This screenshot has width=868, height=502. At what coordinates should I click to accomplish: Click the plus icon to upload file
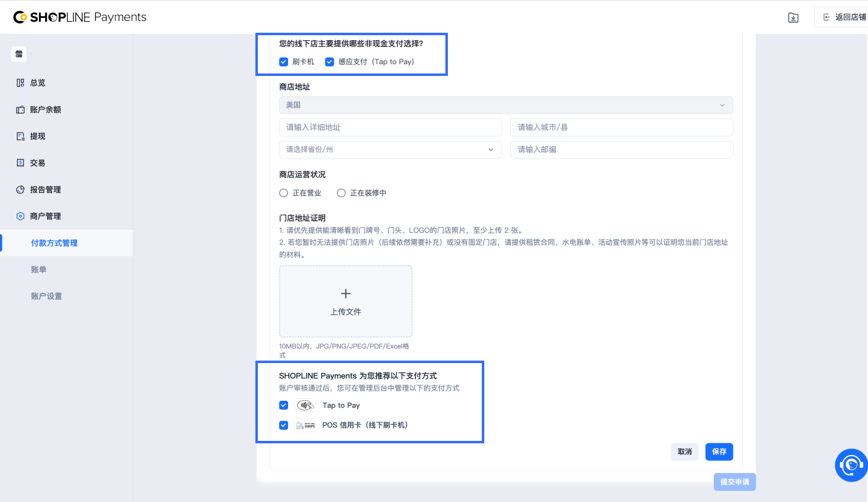(345, 293)
